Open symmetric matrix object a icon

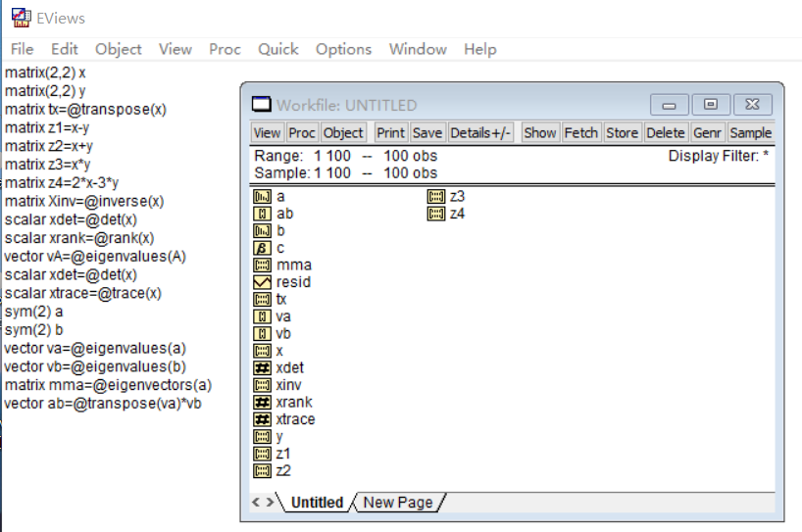pos(262,197)
